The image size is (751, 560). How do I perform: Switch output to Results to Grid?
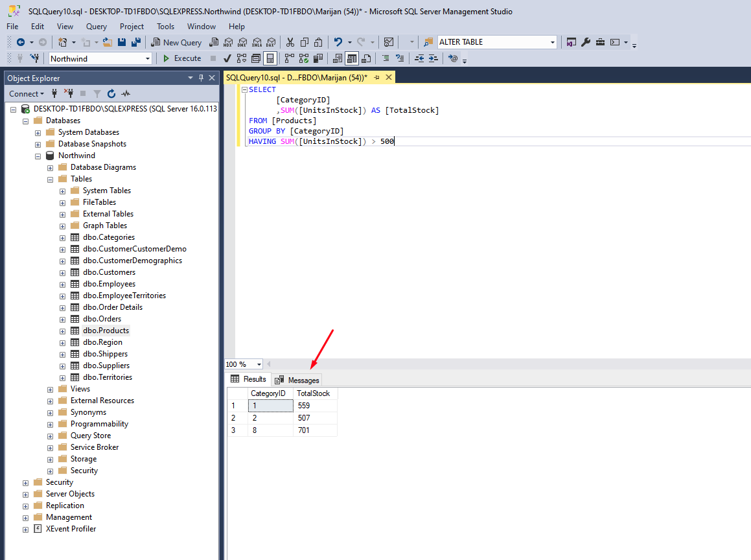tap(352, 58)
